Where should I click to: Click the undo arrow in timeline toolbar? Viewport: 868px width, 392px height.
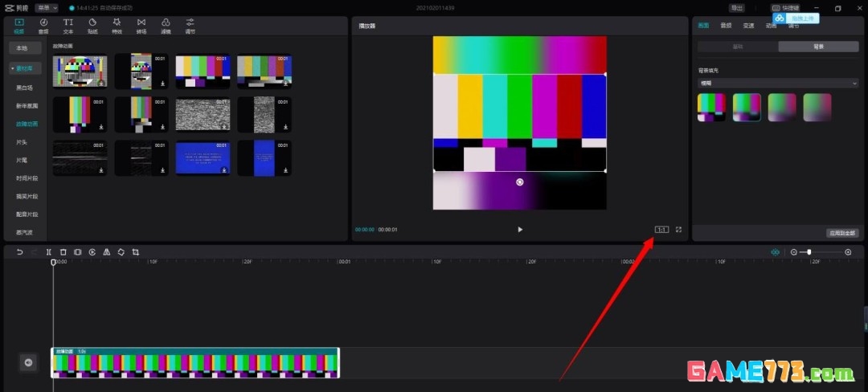pos(19,251)
